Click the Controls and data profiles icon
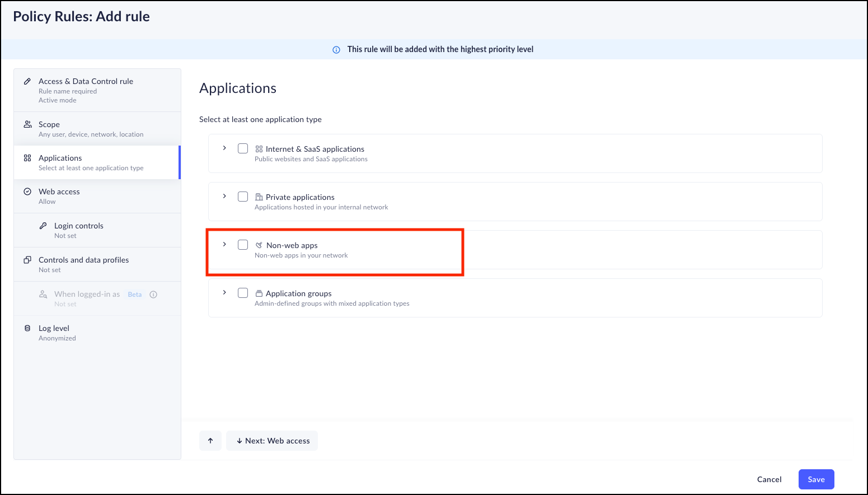This screenshot has width=868, height=495. 27,260
